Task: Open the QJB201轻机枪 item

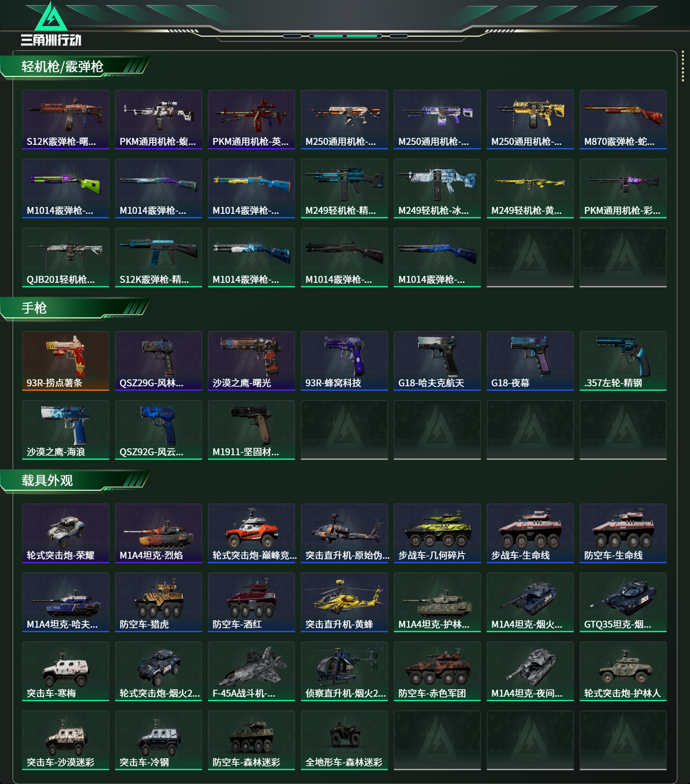Action: click(66, 258)
